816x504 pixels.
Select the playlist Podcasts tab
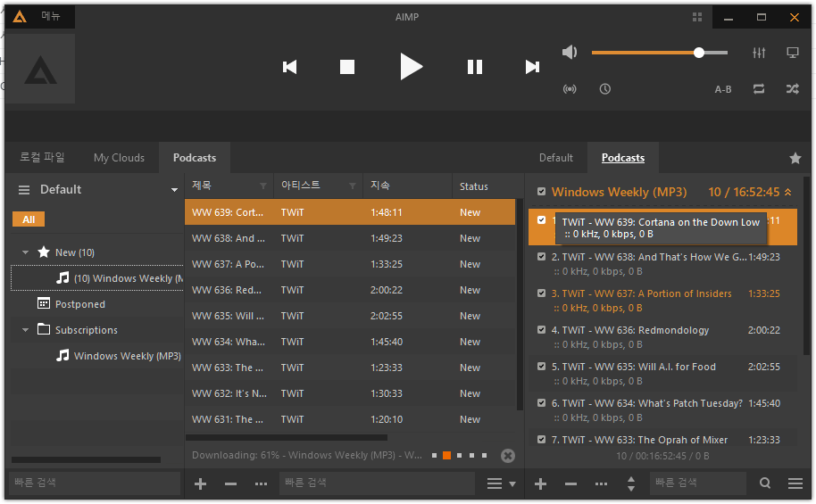623,158
